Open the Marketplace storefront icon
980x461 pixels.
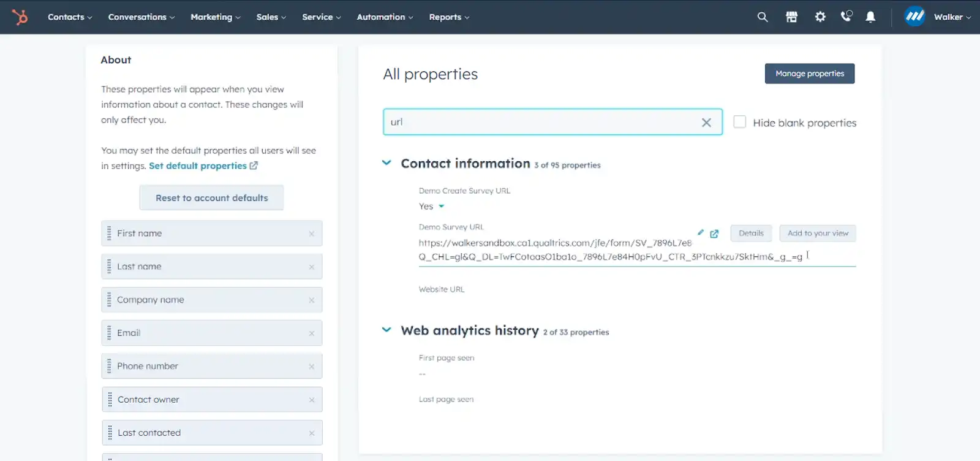tap(791, 17)
